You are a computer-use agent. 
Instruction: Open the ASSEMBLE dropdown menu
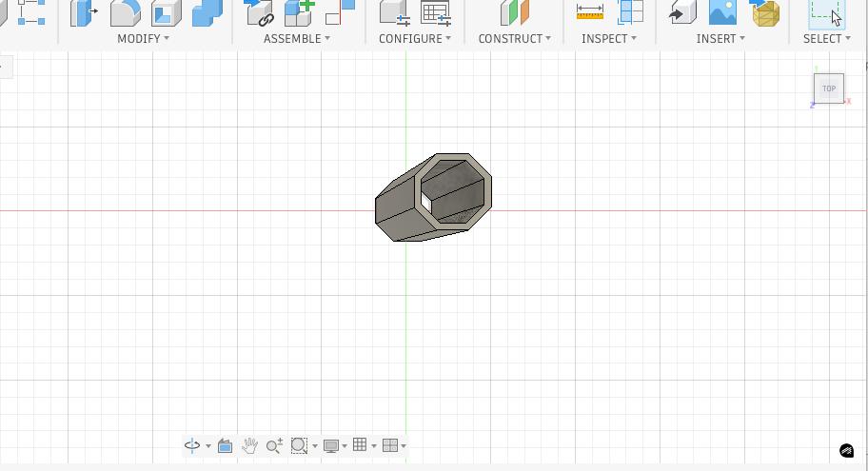click(x=297, y=39)
